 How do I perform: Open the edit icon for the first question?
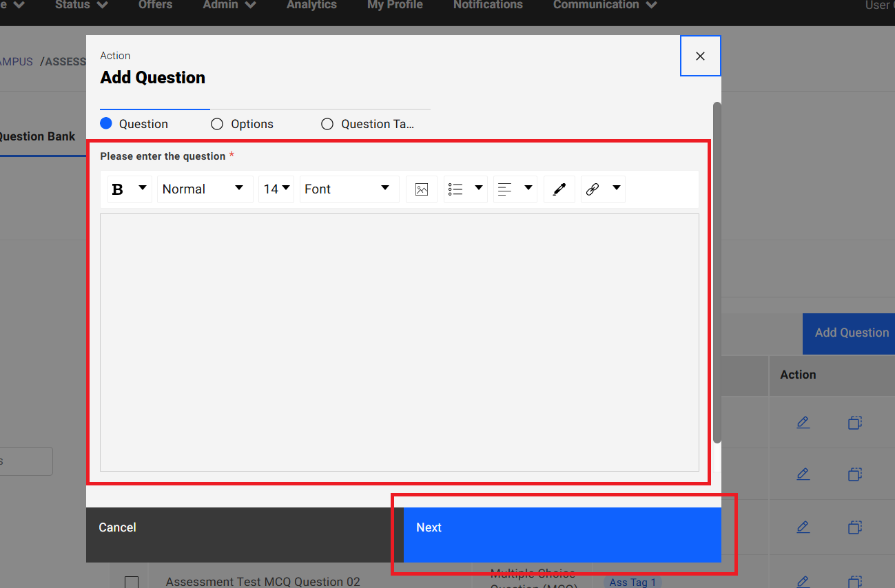[803, 422]
